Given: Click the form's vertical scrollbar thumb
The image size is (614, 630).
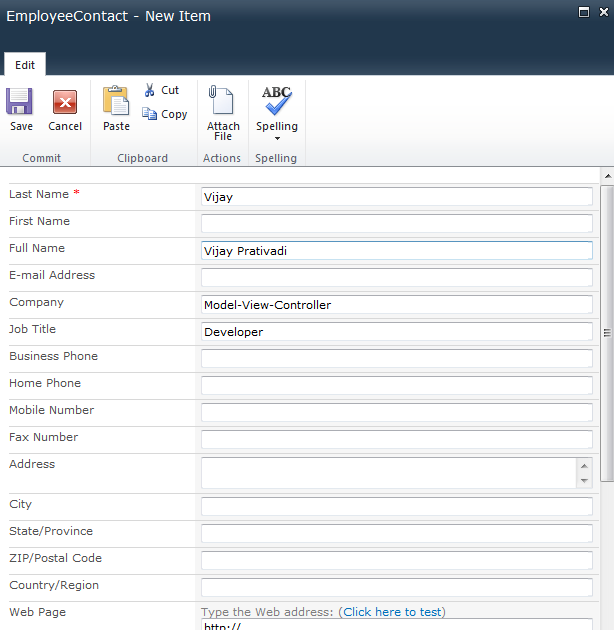Looking at the screenshot, I should [x=607, y=333].
